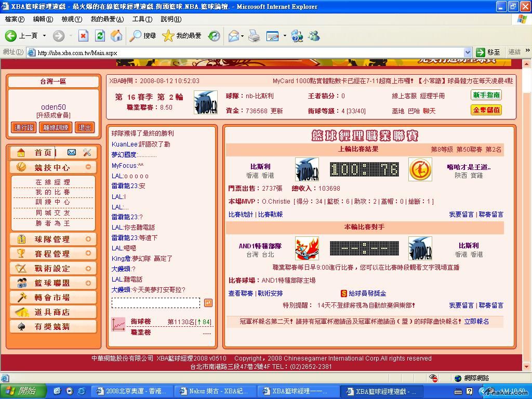Click the 移至 Go button
The image size is (532, 399).
[x=488, y=52]
